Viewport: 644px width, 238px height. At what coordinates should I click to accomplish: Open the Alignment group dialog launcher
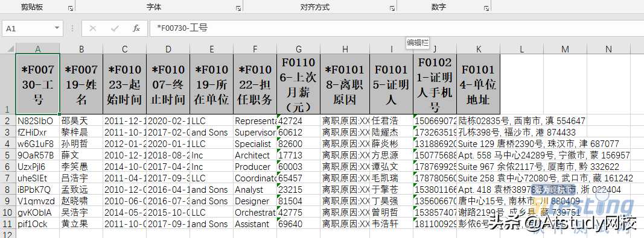coord(392,8)
